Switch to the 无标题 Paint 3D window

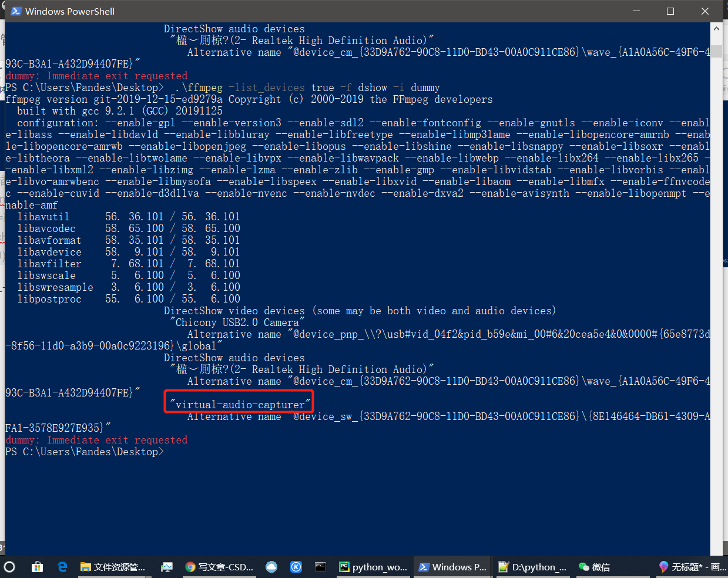click(692, 567)
